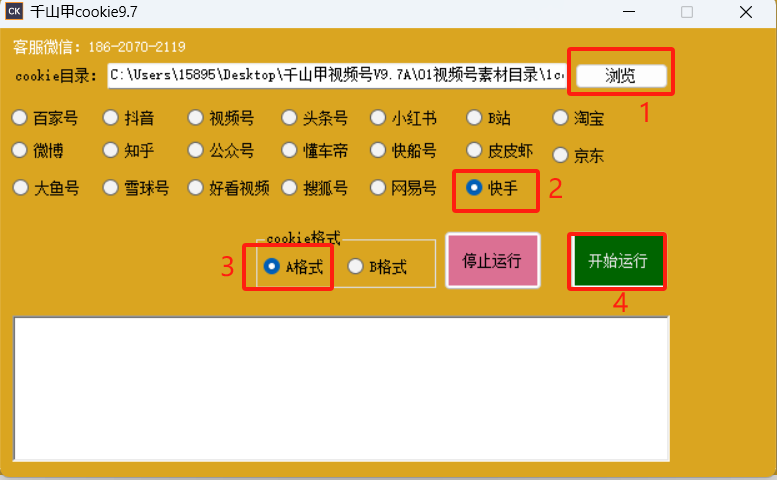
Task: Select the 淘宝 radio option
Action: click(561, 118)
